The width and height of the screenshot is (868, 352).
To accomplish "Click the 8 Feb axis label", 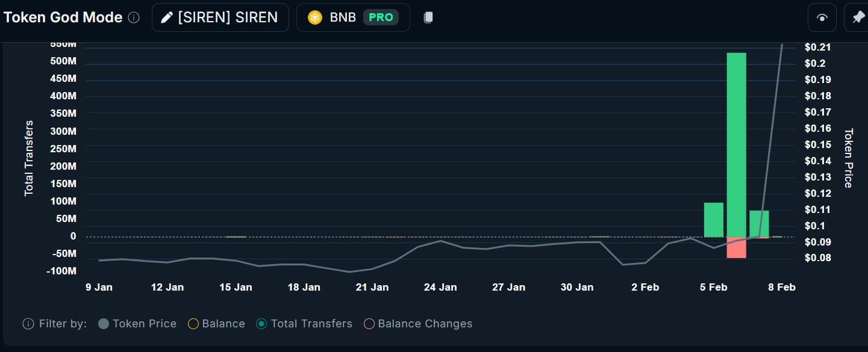I will coord(781,287).
